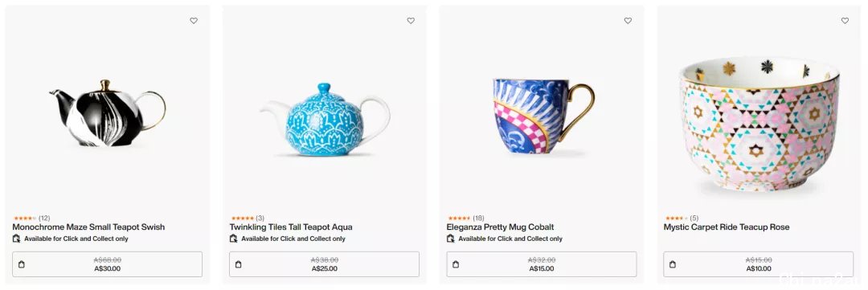Open Mystic Carpet Ride Teacup Rose link
Viewport: 868px width, 290px height.
727,227
